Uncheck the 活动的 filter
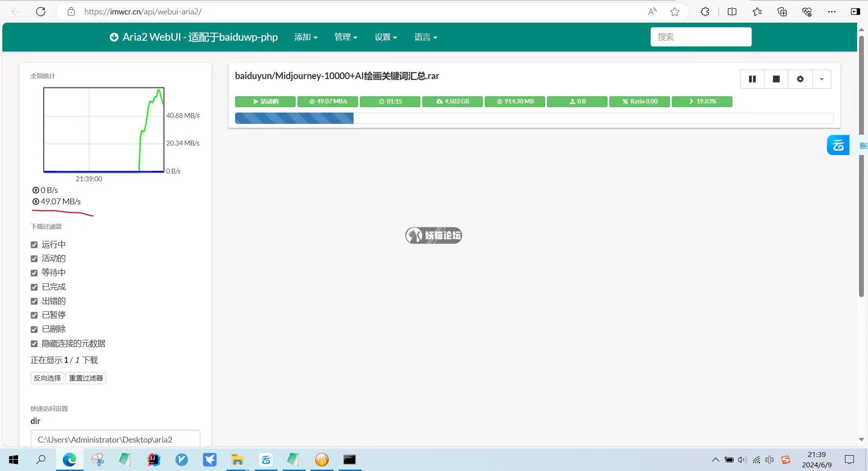This screenshot has height=471, width=868. 34,259
